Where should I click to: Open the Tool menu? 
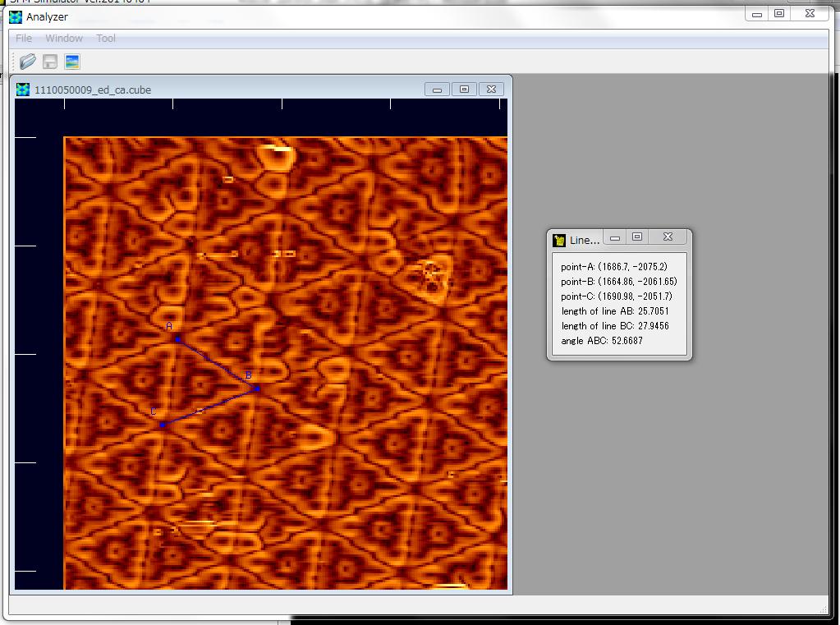[106, 38]
